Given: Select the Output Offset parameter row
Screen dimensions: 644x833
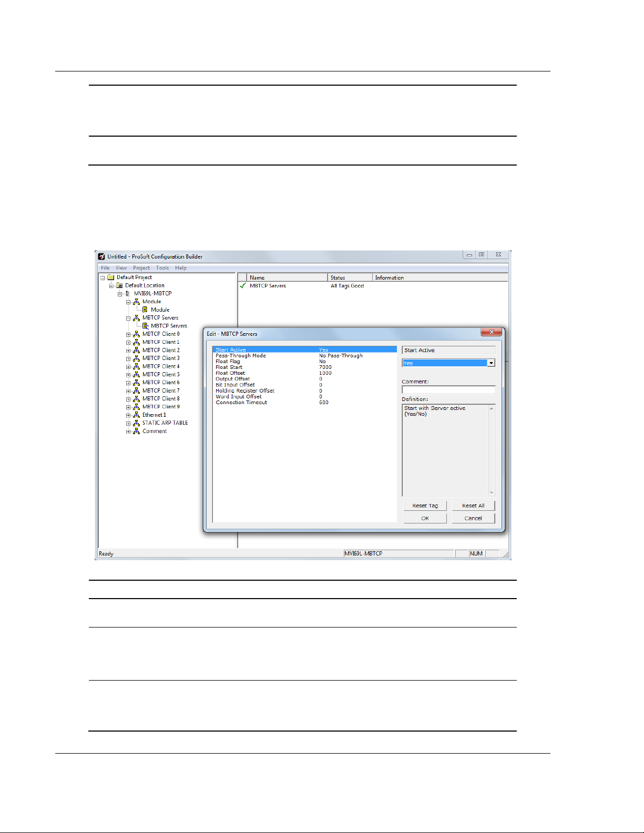Looking at the screenshot, I should pos(305,379).
